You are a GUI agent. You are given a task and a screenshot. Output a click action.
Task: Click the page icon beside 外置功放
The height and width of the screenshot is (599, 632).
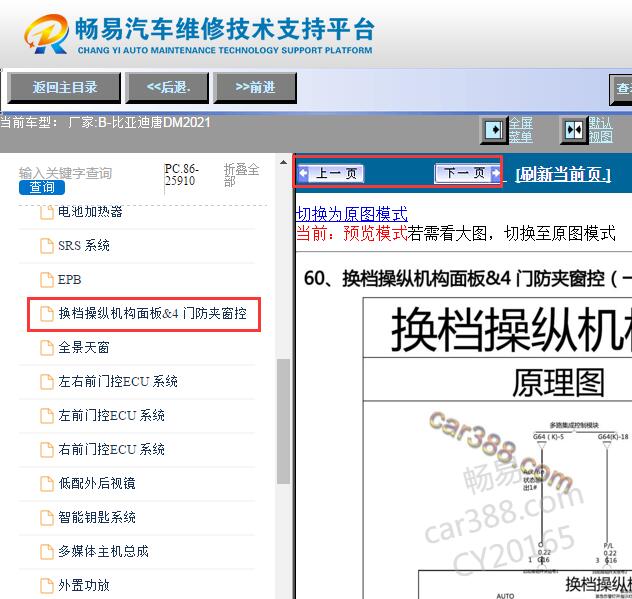[x=47, y=585]
